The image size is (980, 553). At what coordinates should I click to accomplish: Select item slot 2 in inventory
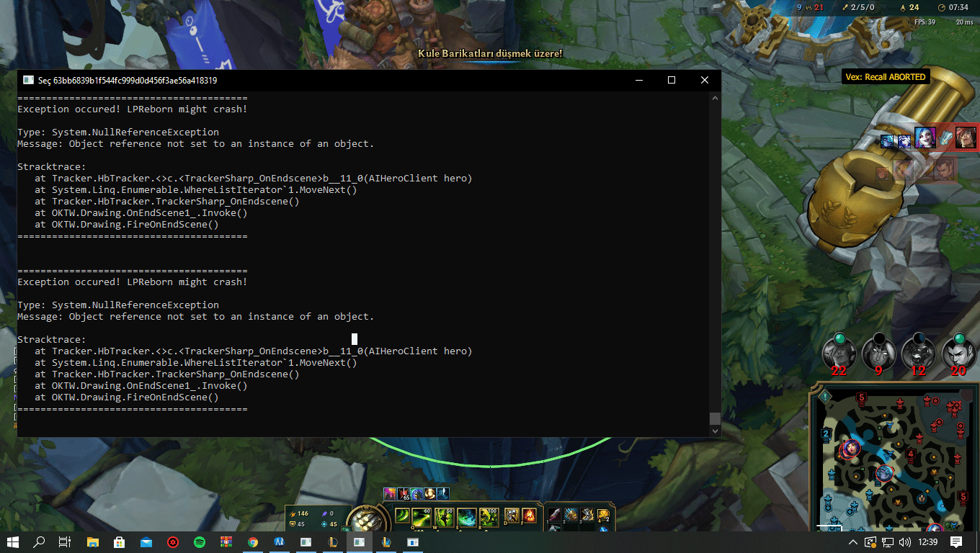[x=571, y=515]
